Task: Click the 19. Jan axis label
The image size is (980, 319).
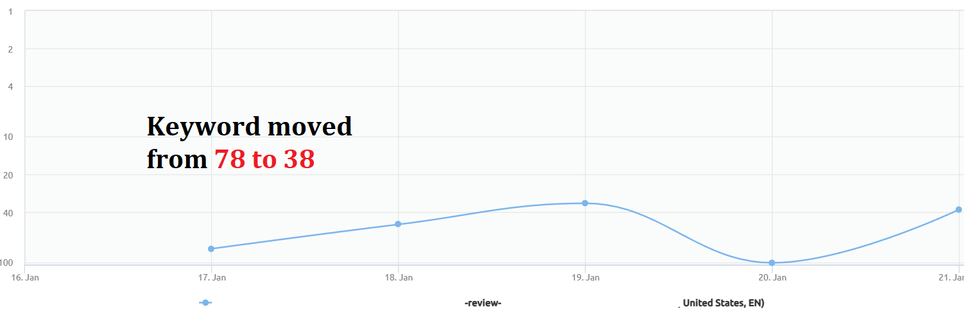Action: (x=585, y=278)
